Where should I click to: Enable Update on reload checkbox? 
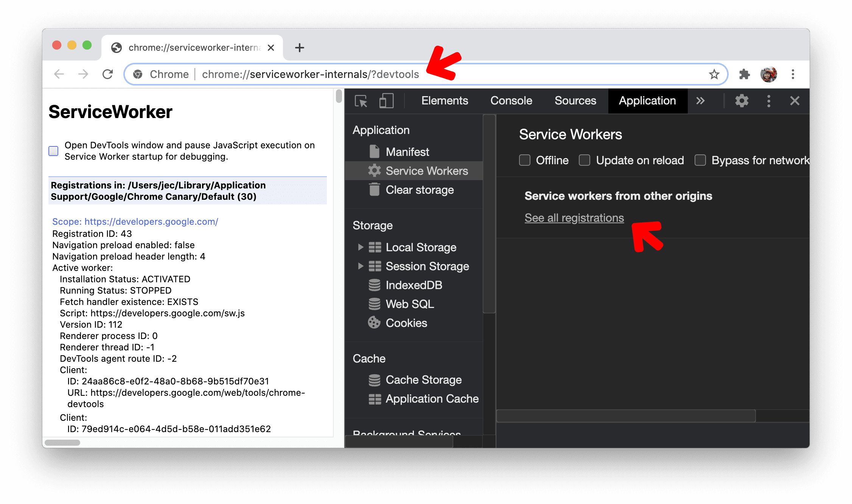point(584,160)
